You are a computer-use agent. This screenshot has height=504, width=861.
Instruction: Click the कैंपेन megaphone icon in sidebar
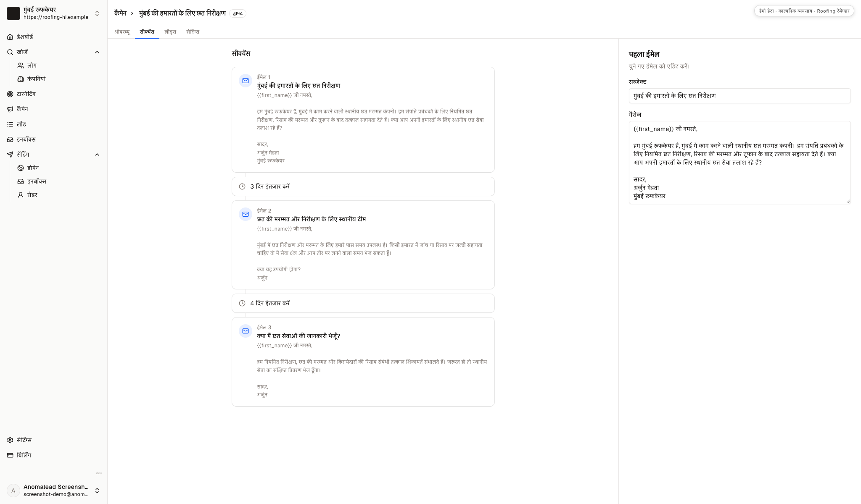(x=10, y=109)
